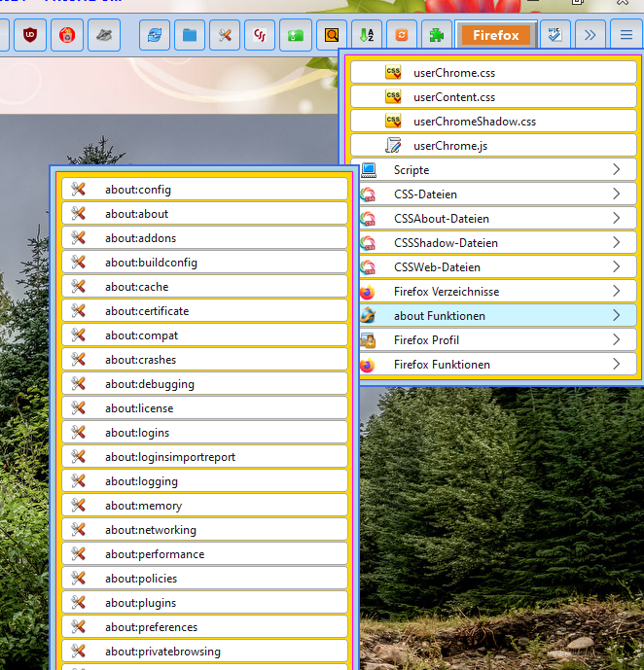Click the sneaker icon in the toolbar
Screen dimensions: 644x670
[104, 36]
